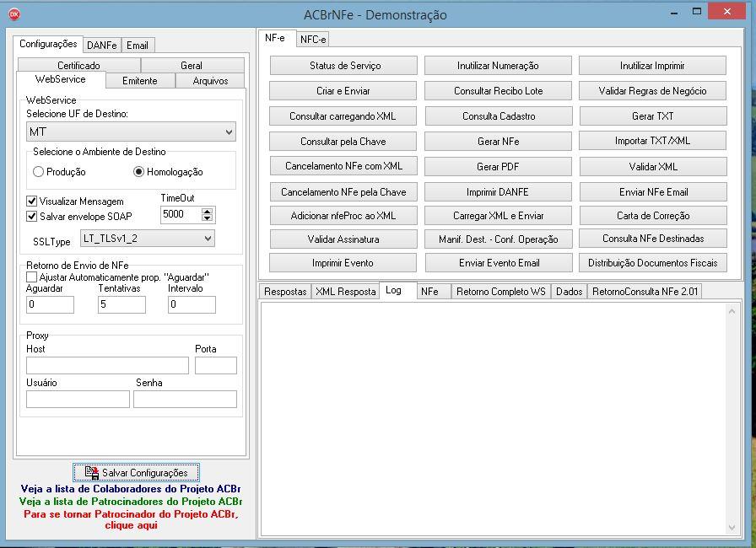Click Consulta Cadastro button

[498, 116]
